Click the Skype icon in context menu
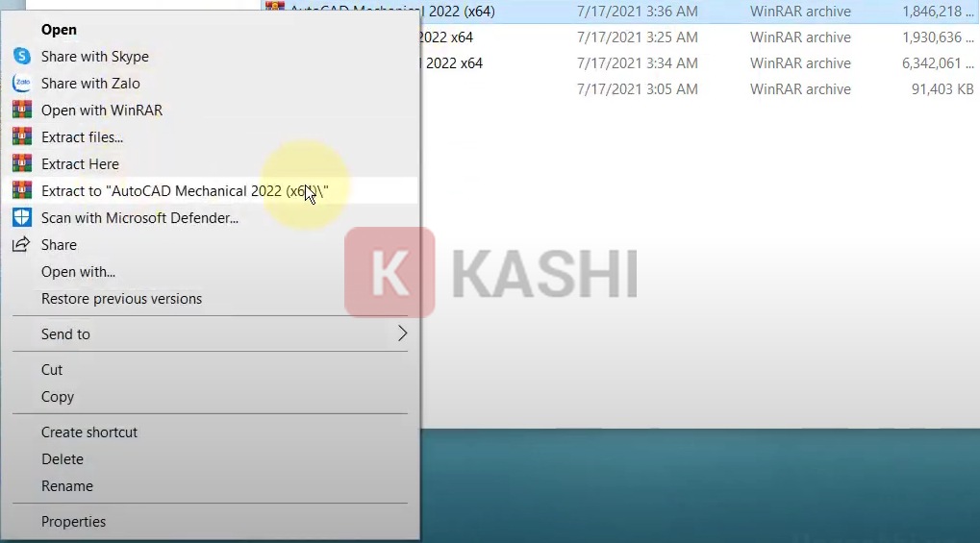This screenshot has height=543, width=980. (21, 57)
